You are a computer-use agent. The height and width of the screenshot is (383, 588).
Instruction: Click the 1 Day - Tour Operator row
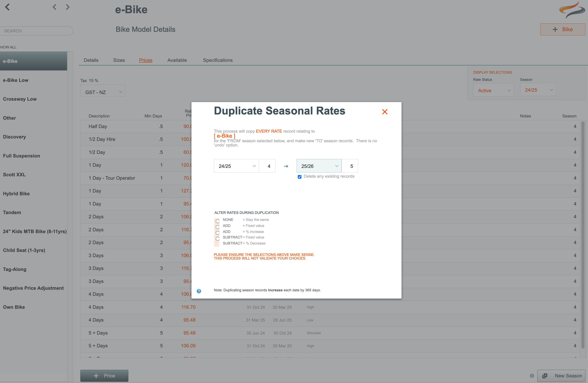tap(112, 178)
